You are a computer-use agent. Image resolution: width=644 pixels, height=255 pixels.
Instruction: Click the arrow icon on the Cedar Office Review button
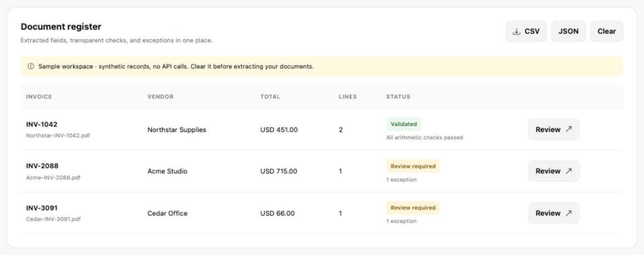[568, 213]
